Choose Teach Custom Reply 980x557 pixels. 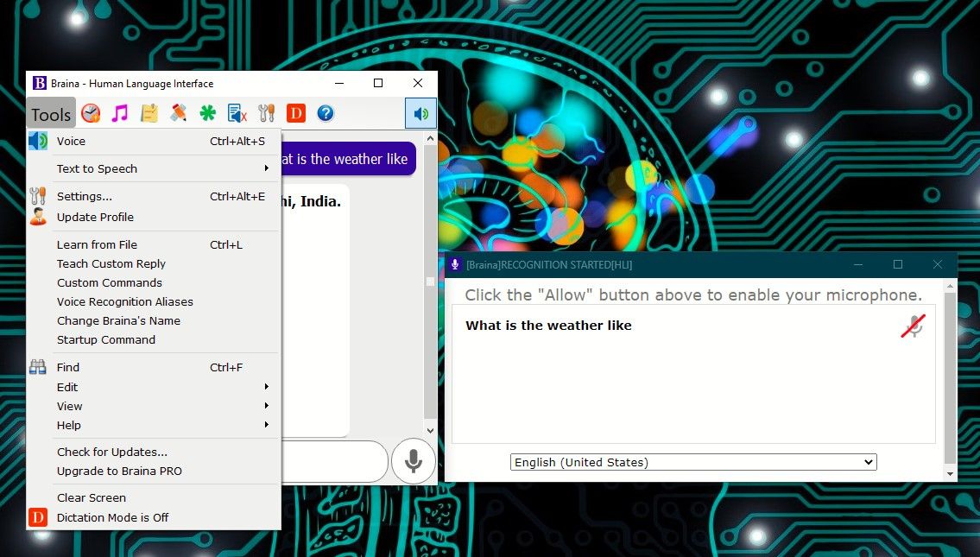coord(154,263)
